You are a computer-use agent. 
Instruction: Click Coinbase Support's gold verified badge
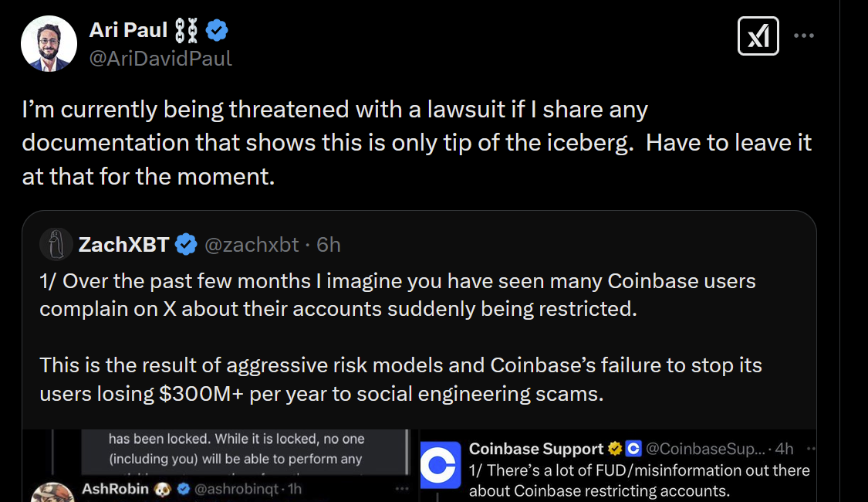pyautogui.click(x=615, y=449)
